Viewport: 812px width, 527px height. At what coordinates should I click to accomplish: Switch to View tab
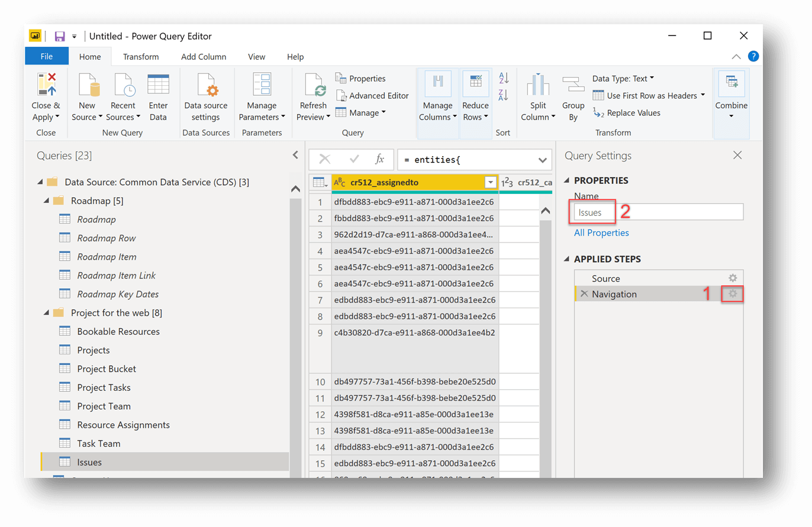point(257,57)
